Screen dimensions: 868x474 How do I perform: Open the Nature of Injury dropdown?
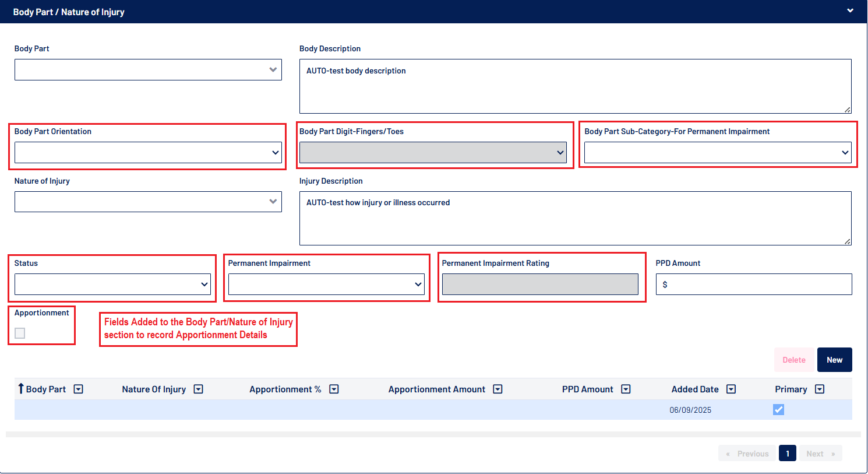(x=148, y=202)
